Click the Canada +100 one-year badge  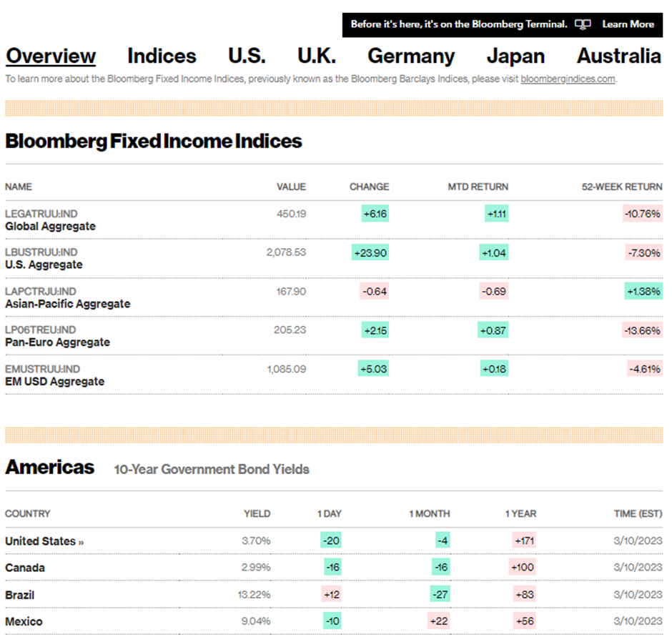[x=523, y=568]
